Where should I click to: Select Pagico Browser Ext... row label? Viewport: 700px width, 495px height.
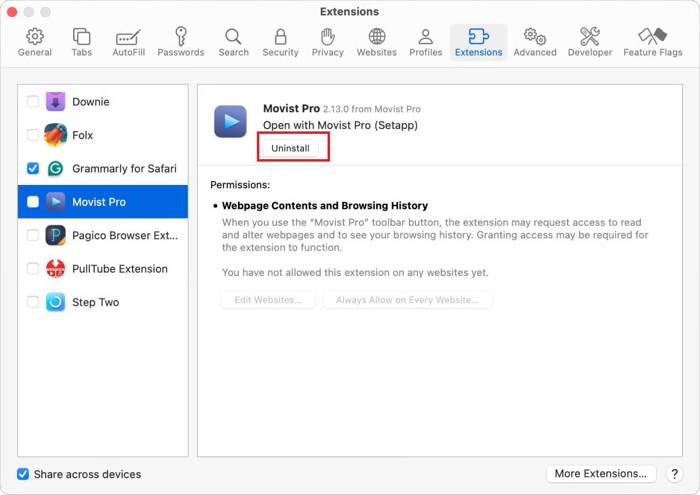[125, 235]
